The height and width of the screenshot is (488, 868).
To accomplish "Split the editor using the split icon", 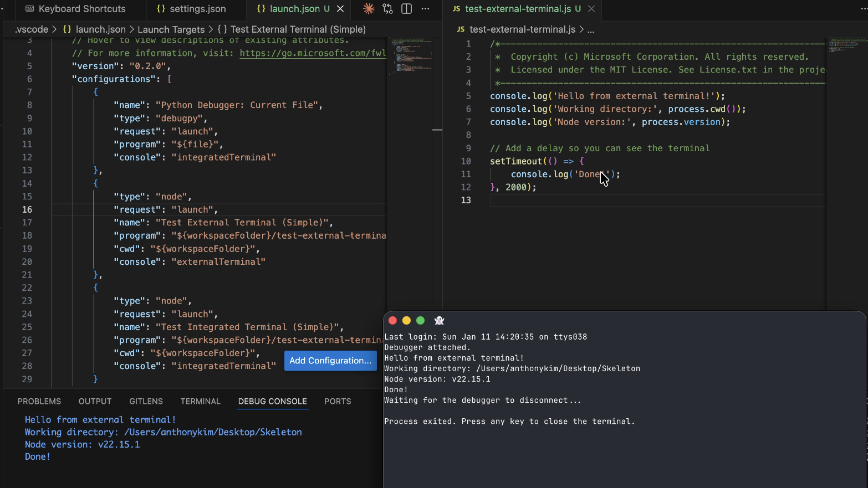I will tap(406, 9).
